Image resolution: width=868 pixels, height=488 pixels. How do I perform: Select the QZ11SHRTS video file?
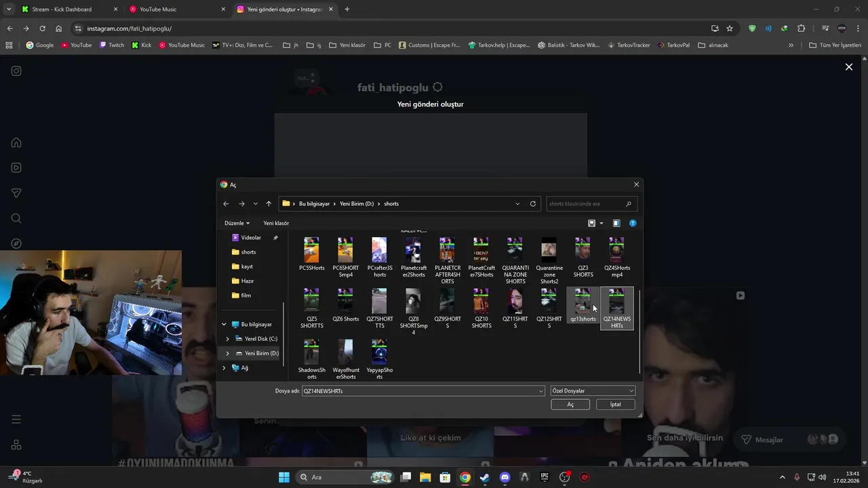(x=515, y=308)
